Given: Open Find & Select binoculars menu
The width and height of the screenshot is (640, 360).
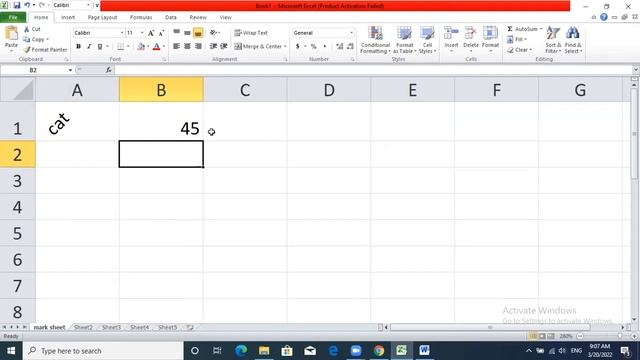Looking at the screenshot, I should (573, 40).
